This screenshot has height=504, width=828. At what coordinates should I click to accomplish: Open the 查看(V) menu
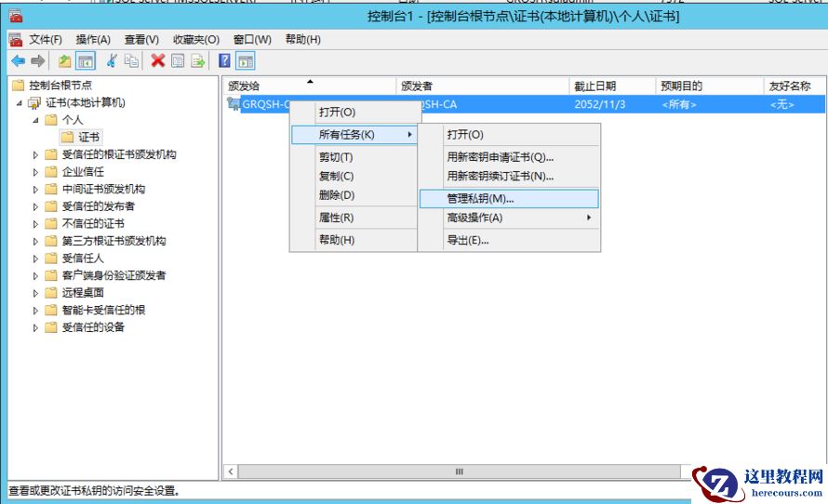[141, 40]
